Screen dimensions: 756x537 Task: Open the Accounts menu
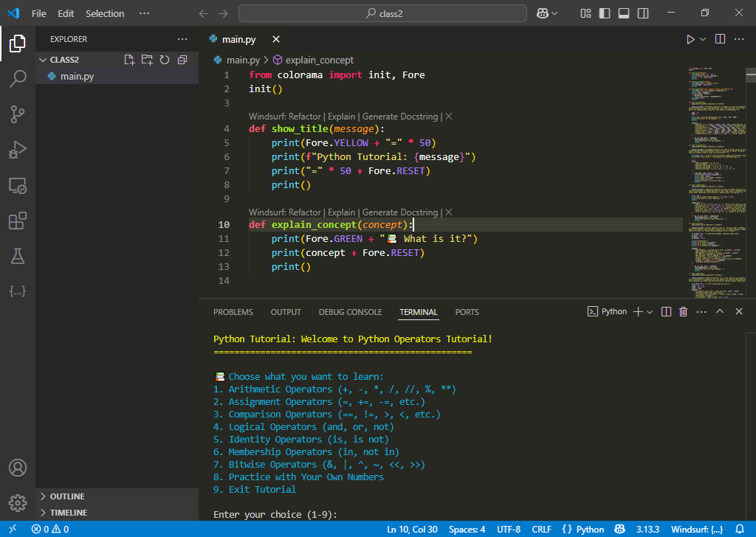tap(18, 468)
